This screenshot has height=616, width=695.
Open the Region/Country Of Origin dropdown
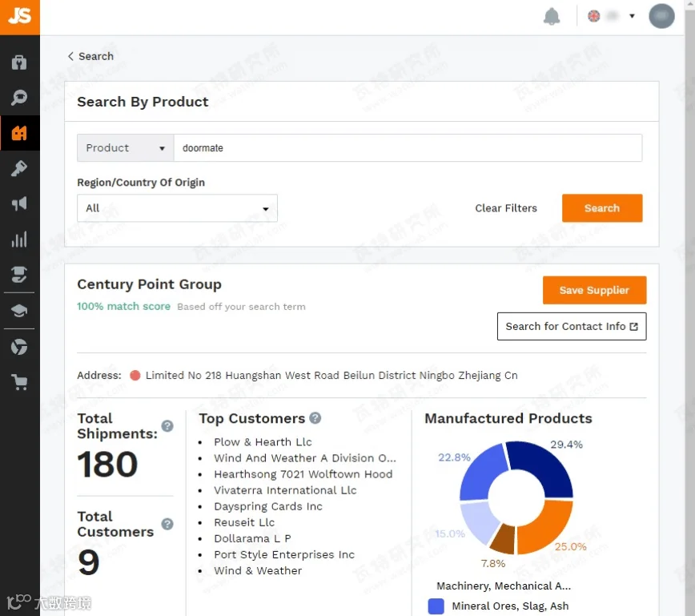tap(177, 208)
